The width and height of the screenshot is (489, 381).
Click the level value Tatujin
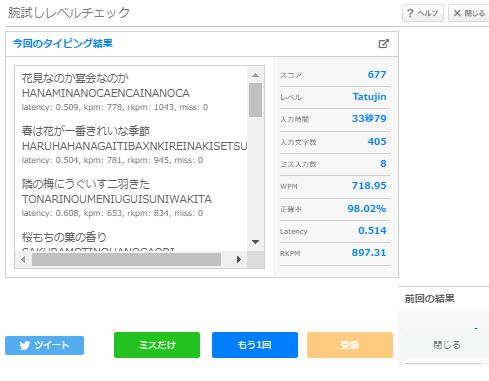[370, 97]
